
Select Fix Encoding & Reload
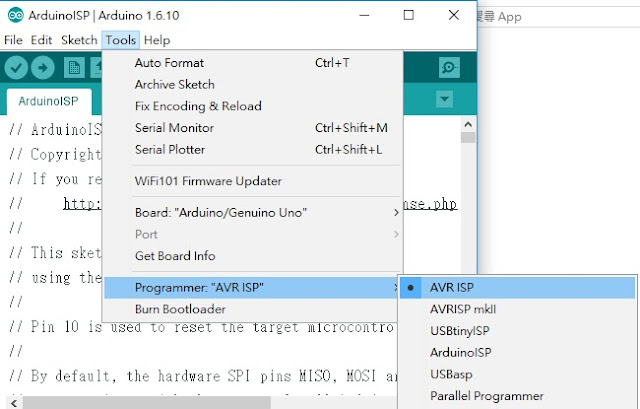[x=253, y=106]
